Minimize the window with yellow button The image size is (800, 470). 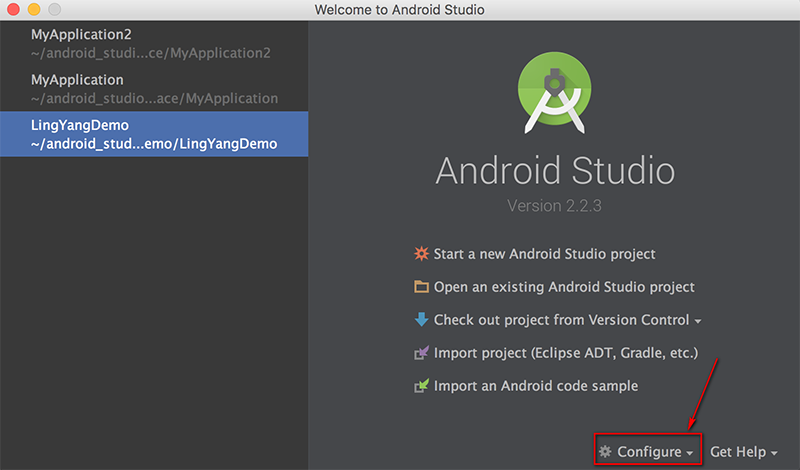34,9
